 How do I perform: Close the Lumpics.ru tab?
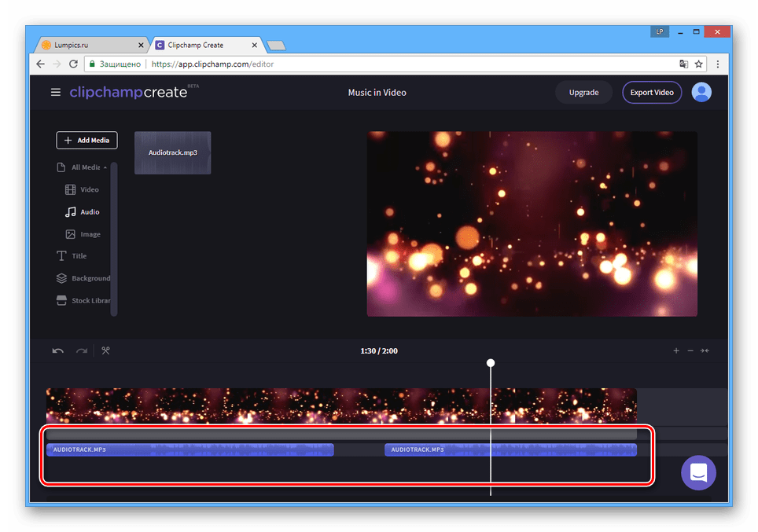pos(141,45)
